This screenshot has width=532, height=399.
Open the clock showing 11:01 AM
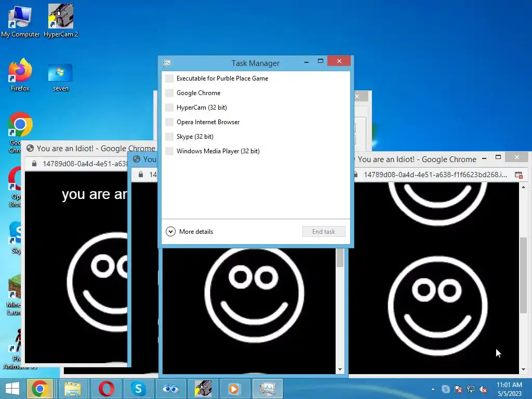[509, 389]
